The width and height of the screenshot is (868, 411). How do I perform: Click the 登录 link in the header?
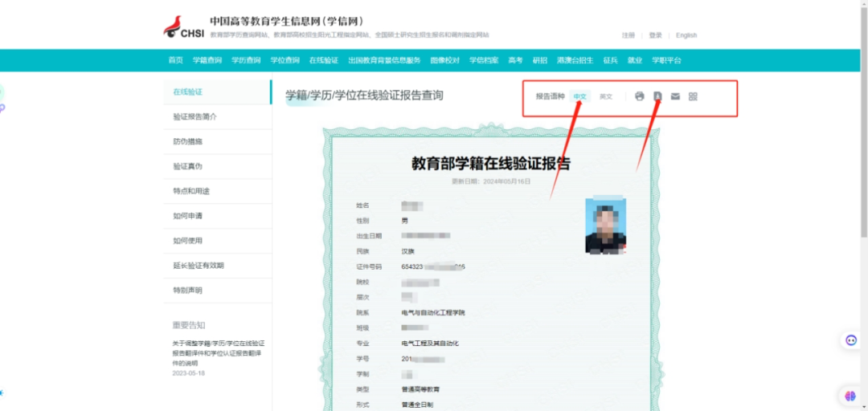click(656, 35)
